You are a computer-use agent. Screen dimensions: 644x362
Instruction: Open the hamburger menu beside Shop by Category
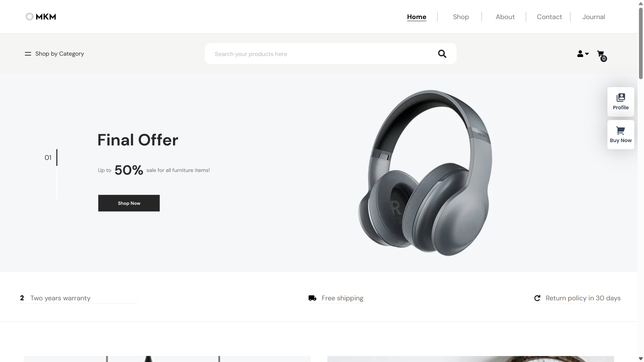click(x=28, y=54)
